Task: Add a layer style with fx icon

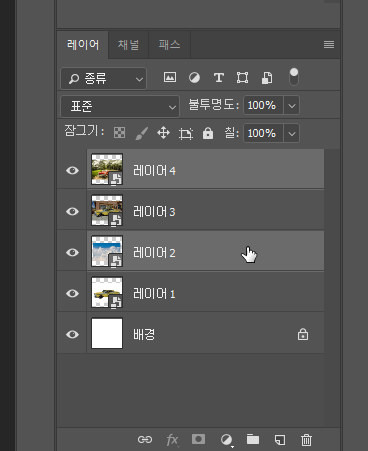Action: tap(172, 440)
